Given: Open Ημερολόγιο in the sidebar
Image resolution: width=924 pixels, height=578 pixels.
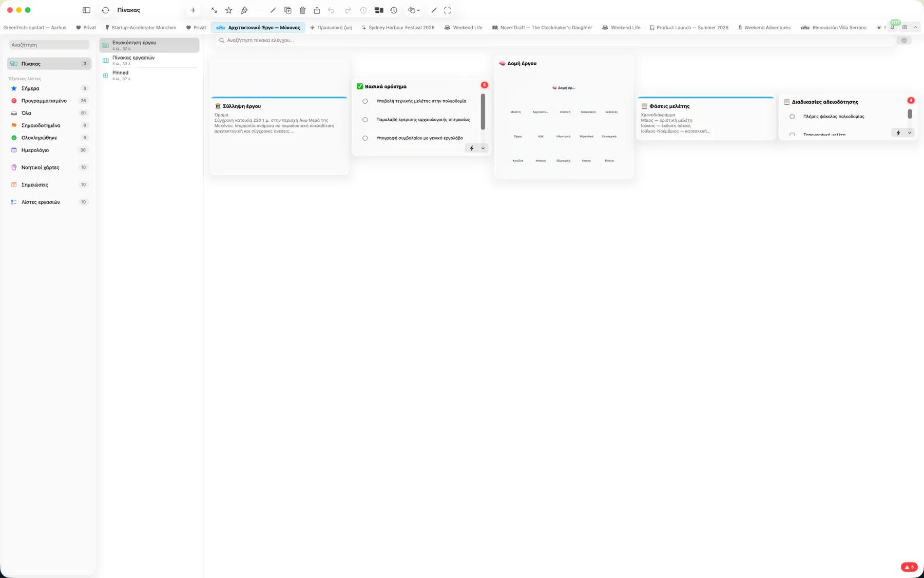Looking at the screenshot, I should click(49, 150).
